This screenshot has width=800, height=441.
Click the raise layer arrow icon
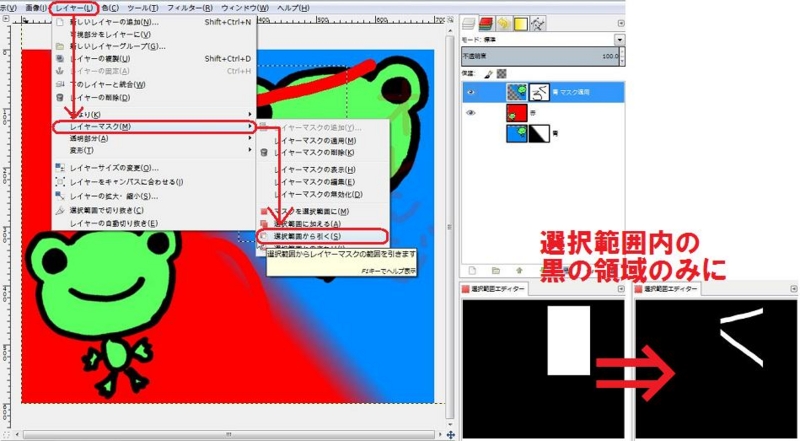click(519, 271)
